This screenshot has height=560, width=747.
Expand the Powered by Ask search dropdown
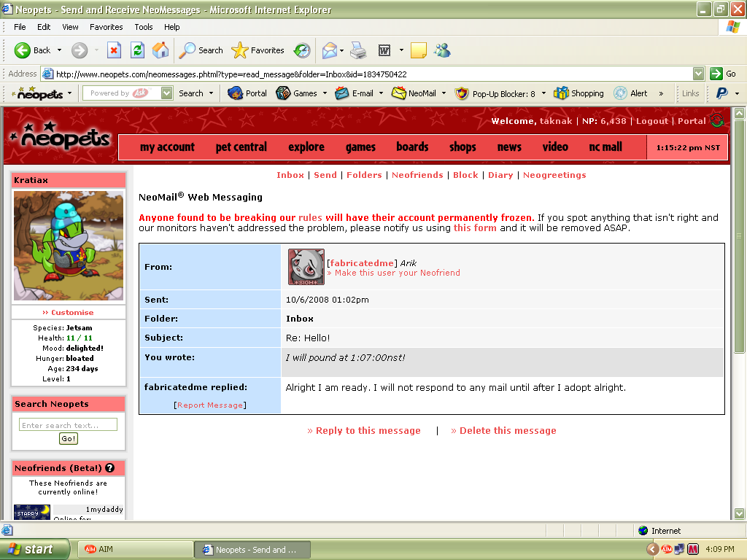[x=167, y=93]
